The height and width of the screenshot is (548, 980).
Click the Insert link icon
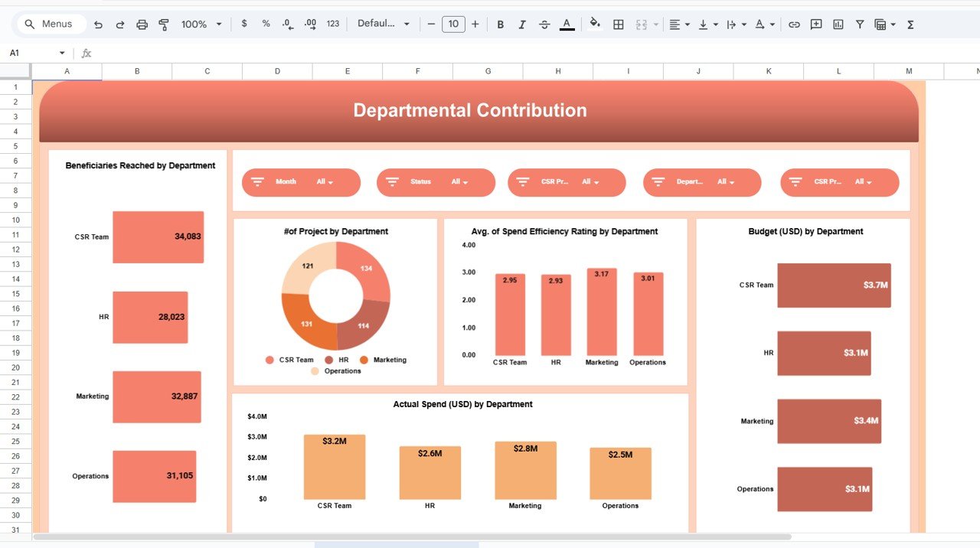(794, 24)
